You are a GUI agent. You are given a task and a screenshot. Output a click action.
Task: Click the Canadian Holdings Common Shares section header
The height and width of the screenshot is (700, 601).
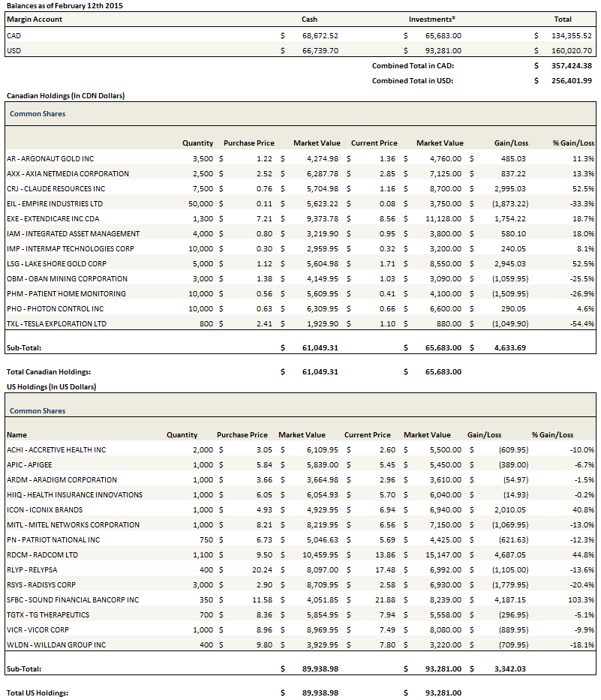[38, 114]
